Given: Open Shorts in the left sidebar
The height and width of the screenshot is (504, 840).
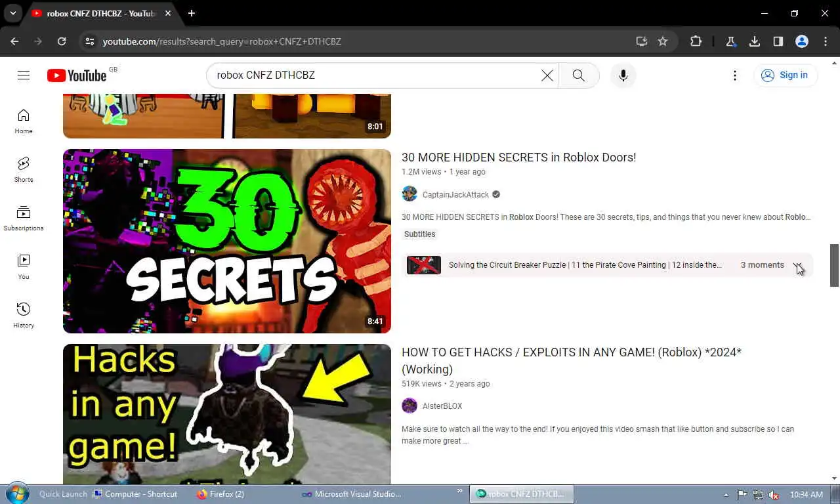Looking at the screenshot, I should [x=24, y=170].
